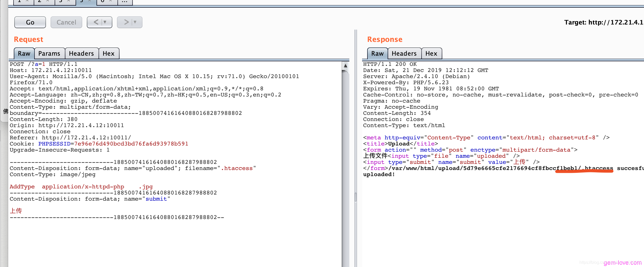Screen dimensions: 644x267
Task: Click the uploaded .htaccess path in response
Action: click(x=501, y=168)
